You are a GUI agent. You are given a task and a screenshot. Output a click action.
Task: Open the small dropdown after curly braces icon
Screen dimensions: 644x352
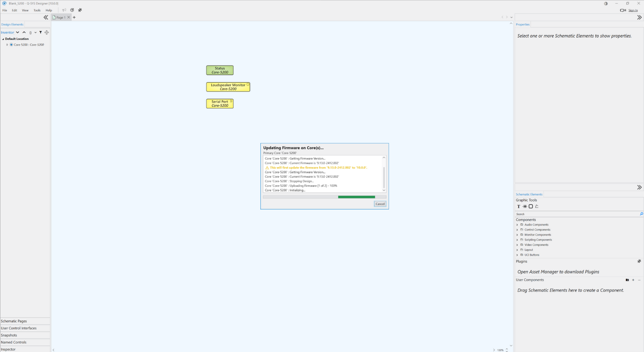pyautogui.click(x=35, y=33)
